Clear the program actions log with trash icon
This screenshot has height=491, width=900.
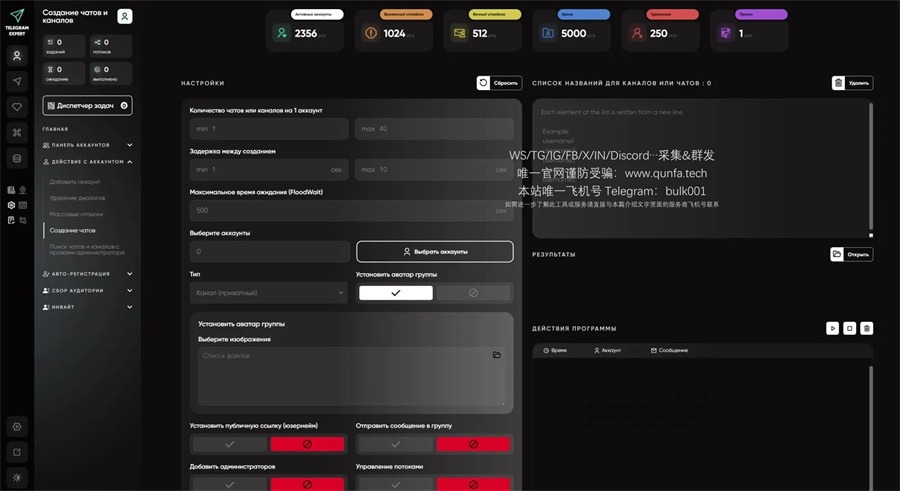click(x=867, y=328)
